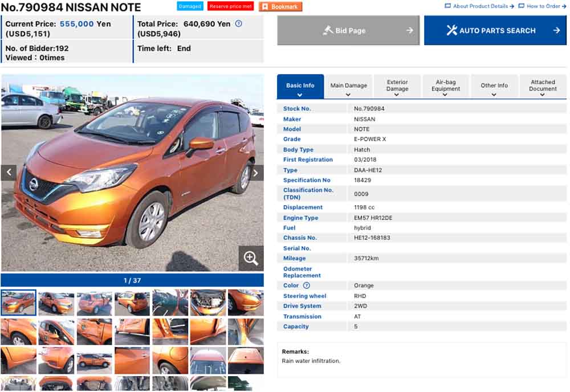Select third thumbnail in second row
The image size is (570, 392).
click(x=94, y=332)
